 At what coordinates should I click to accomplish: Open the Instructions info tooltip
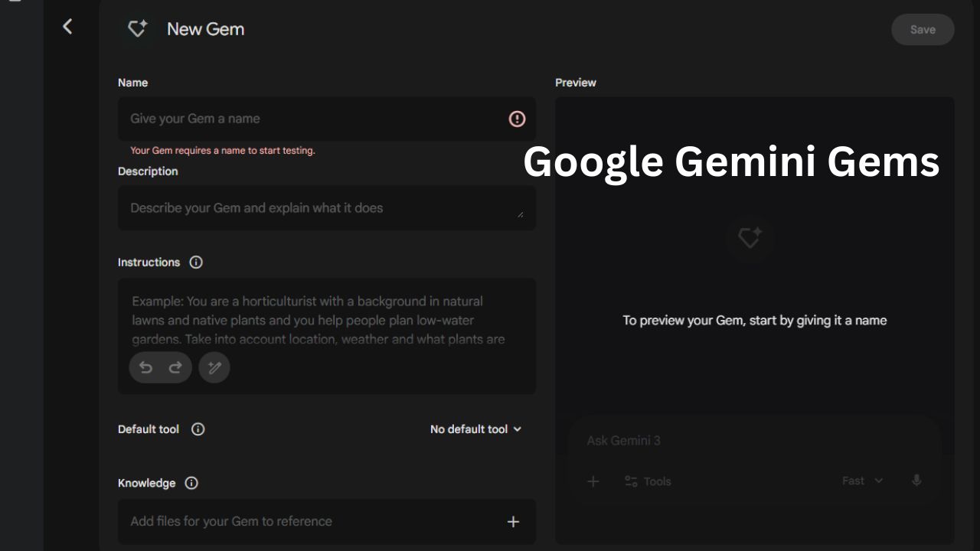[196, 262]
